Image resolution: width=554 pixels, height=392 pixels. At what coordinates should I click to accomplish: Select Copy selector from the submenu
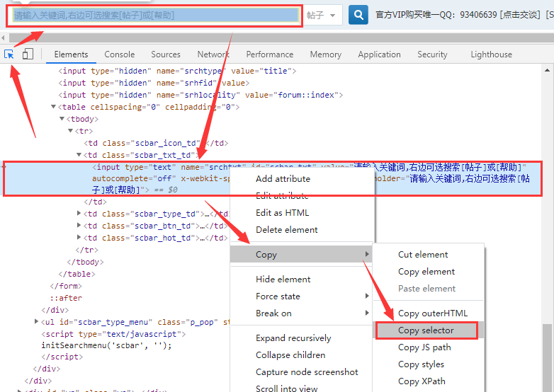426,330
